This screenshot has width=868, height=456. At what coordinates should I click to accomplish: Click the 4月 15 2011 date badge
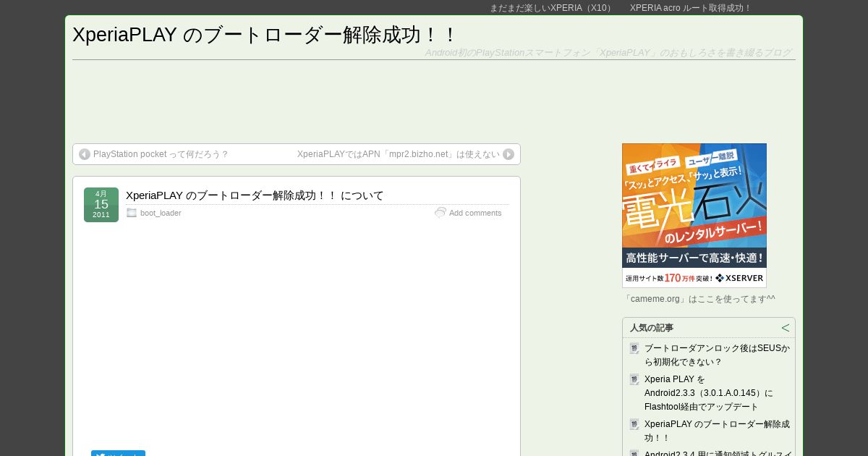(x=101, y=205)
